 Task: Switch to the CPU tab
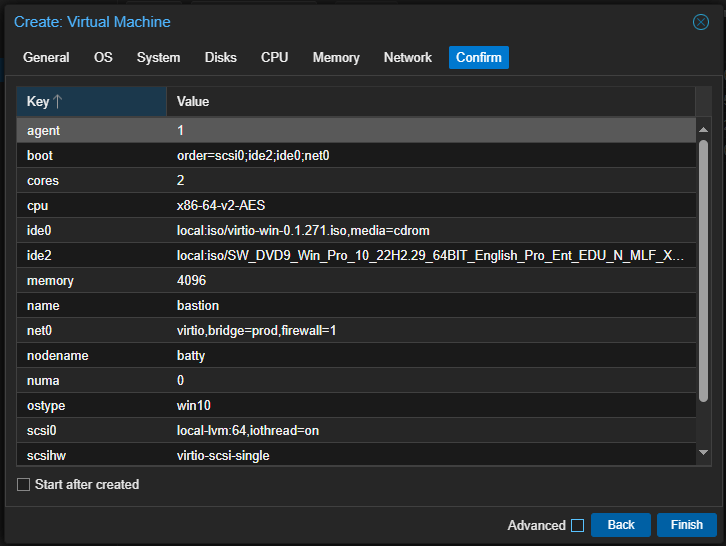click(x=274, y=58)
